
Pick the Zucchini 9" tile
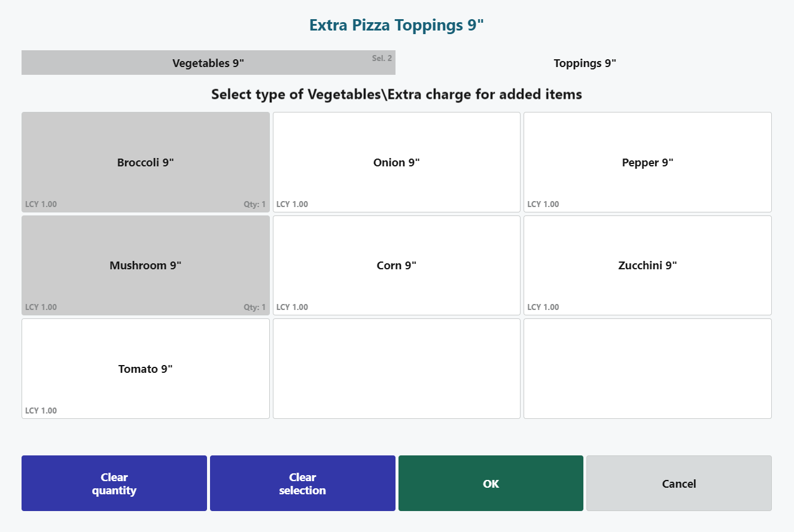pos(647,265)
